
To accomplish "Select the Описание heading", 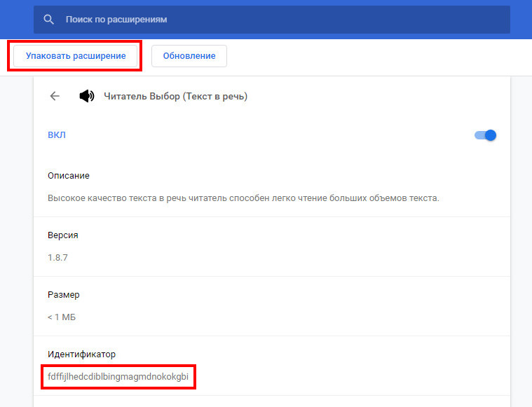I will [x=69, y=176].
